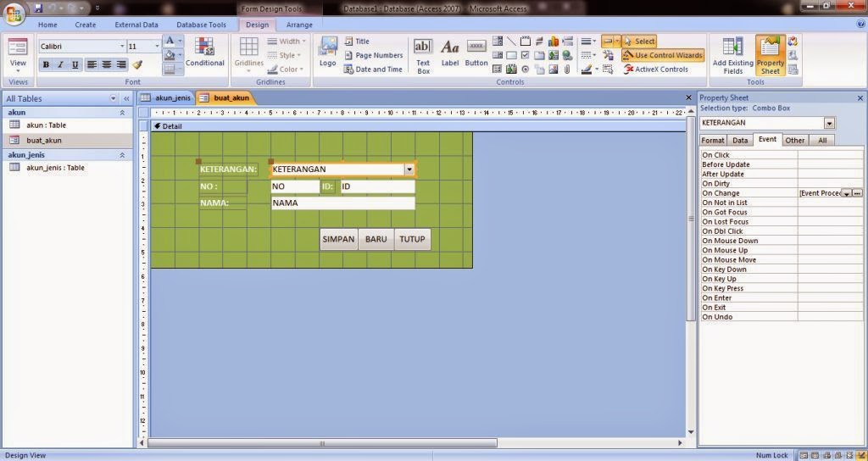This screenshot has height=461, width=868.
Task: Click the SIMPAN button on form
Action: click(x=339, y=239)
